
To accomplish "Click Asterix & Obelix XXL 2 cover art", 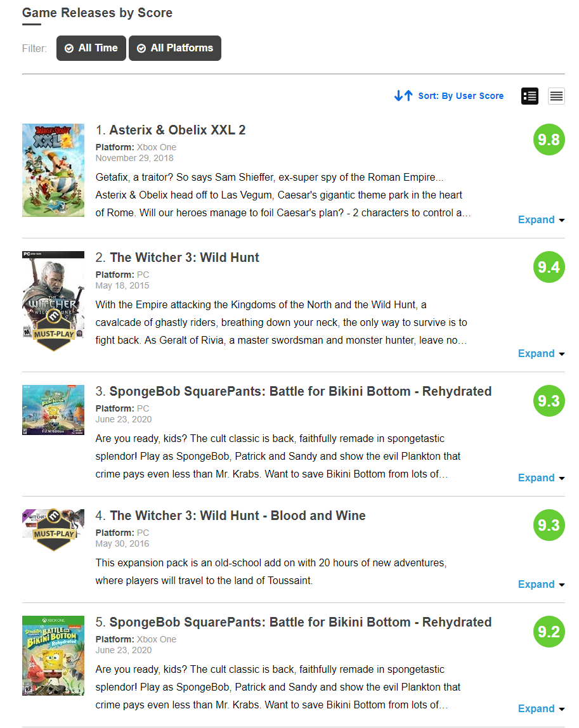I will [x=53, y=170].
